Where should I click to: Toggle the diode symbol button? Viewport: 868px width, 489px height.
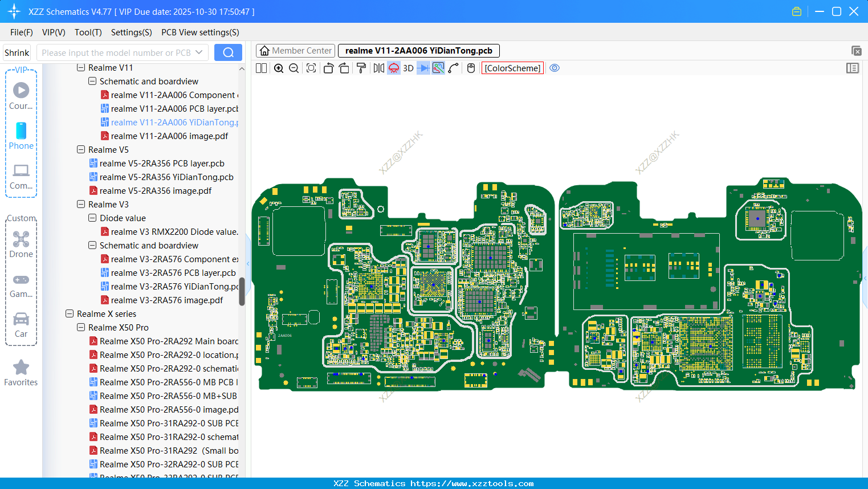423,68
